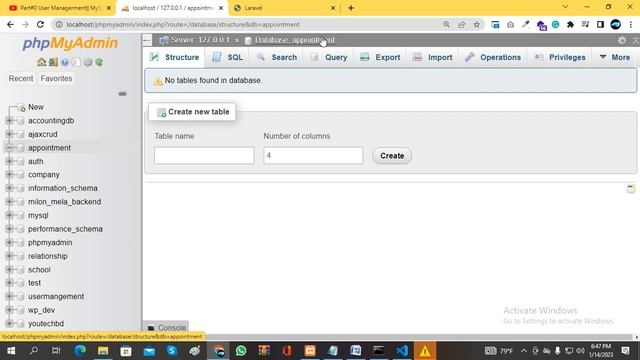Click the navigation tree link/unlink icon
The image size is (640, 360).
(122, 94)
